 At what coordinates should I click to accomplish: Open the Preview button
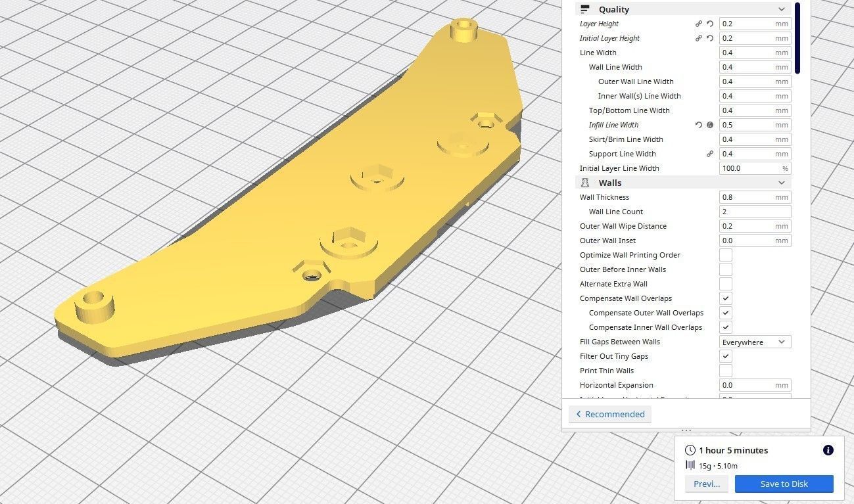click(707, 484)
